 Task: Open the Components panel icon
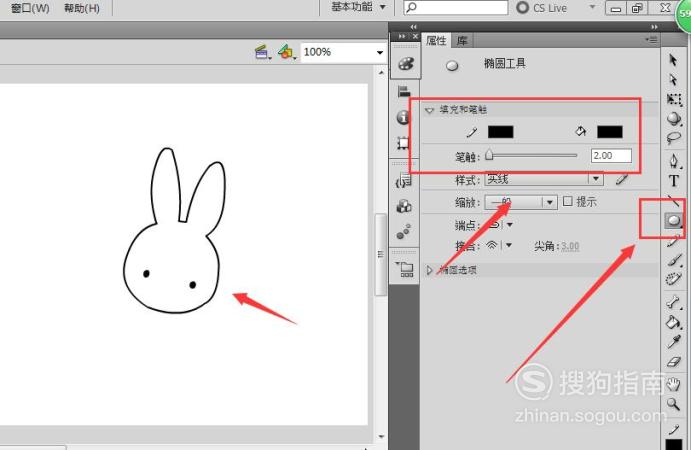404,206
